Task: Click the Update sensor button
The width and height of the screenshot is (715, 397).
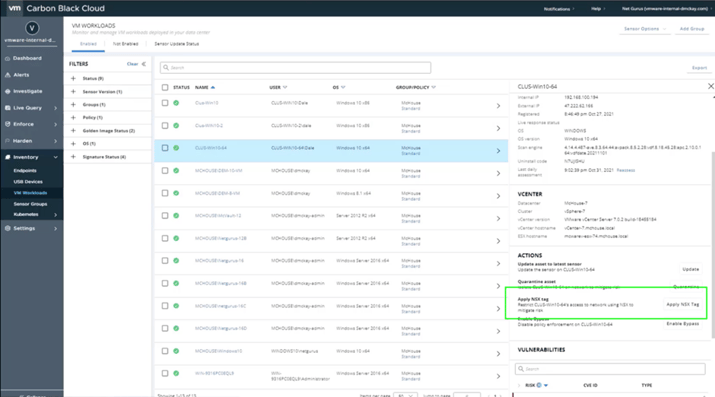Action: pos(690,269)
